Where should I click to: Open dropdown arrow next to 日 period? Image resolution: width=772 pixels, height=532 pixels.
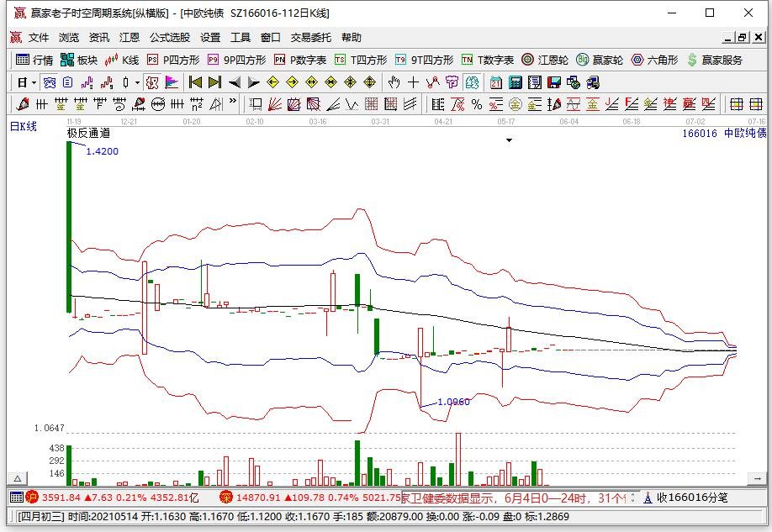(34, 82)
